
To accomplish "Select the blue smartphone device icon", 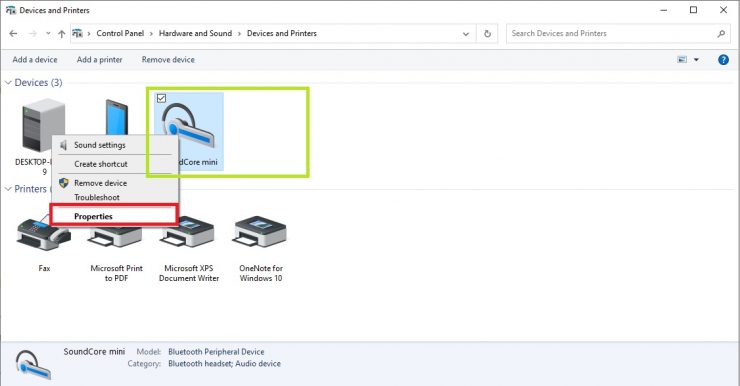I will coord(117,118).
